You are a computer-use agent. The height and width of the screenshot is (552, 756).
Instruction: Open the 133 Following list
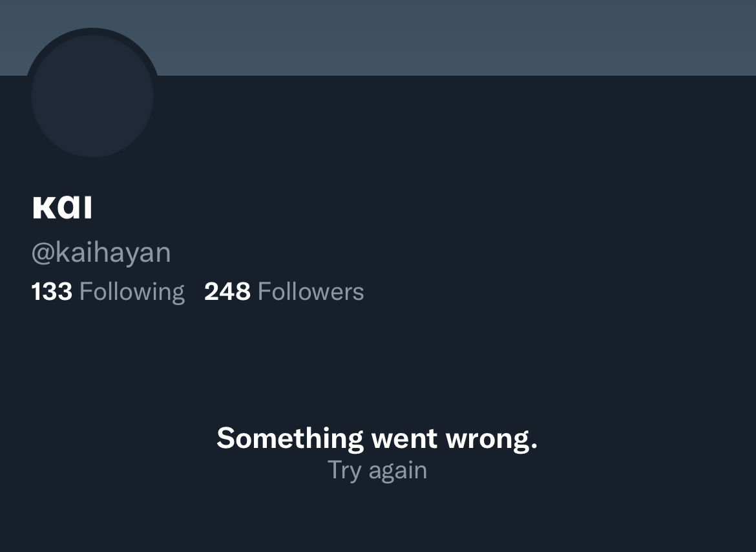108,292
